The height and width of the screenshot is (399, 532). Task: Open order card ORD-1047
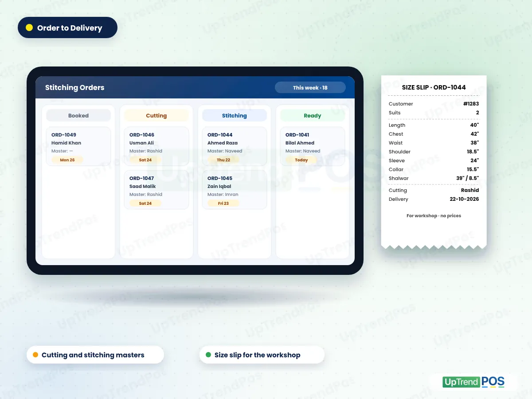[156, 190]
